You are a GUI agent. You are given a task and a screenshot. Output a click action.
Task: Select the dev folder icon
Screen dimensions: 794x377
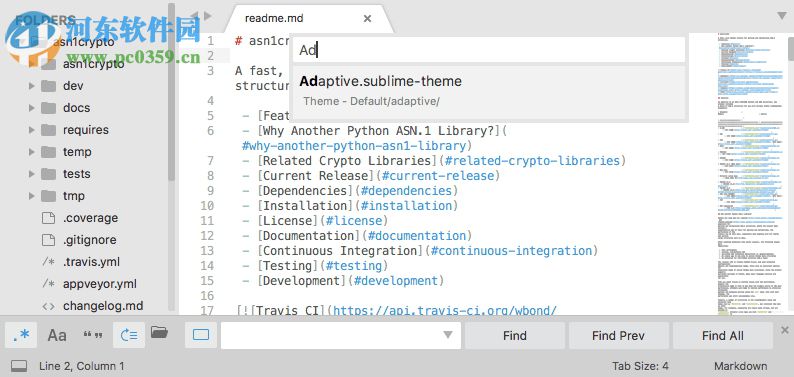coord(48,86)
